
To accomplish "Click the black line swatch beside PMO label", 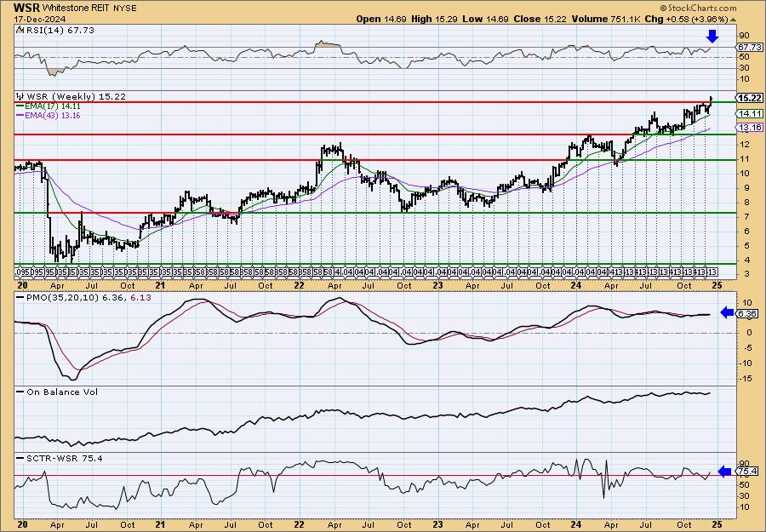I will [x=20, y=297].
